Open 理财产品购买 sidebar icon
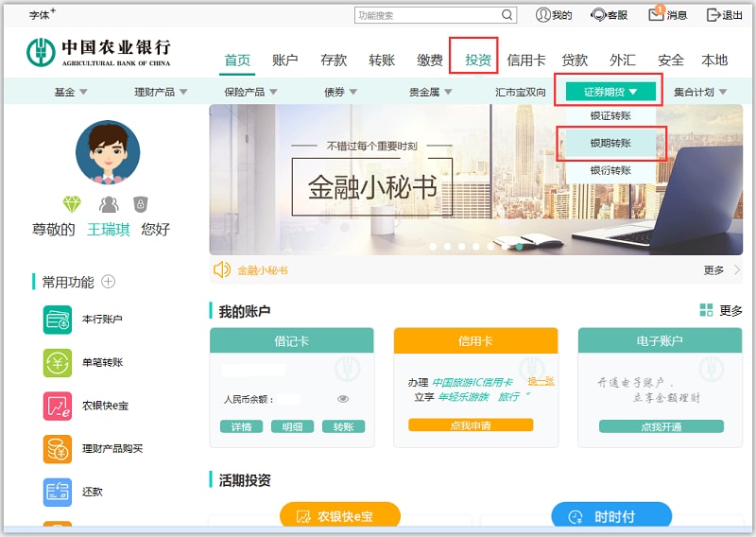Viewport: 756px width, 537px height. coord(58,448)
